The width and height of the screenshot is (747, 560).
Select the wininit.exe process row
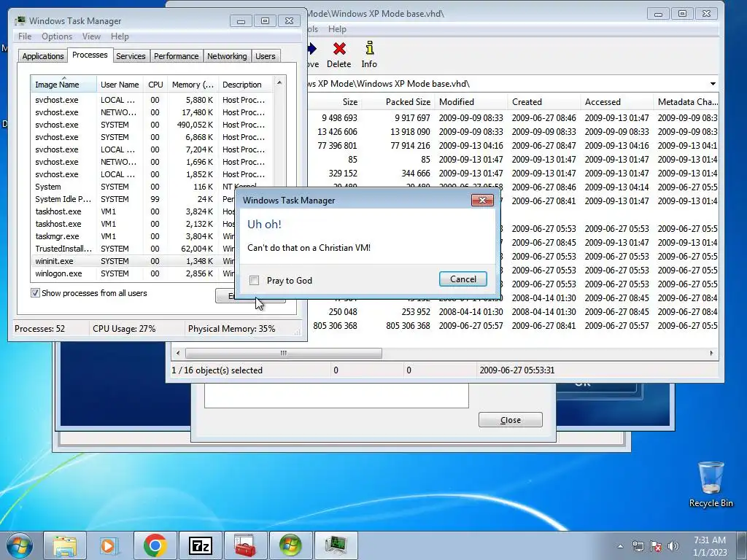click(133, 261)
